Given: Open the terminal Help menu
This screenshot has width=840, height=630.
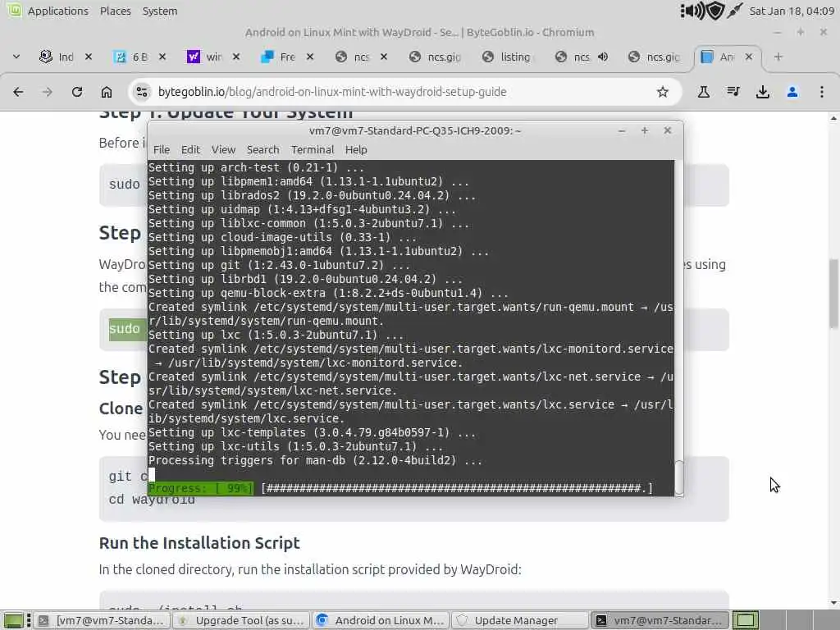Looking at the screenshot, I should pyautogui.click(x=356, y=149).
